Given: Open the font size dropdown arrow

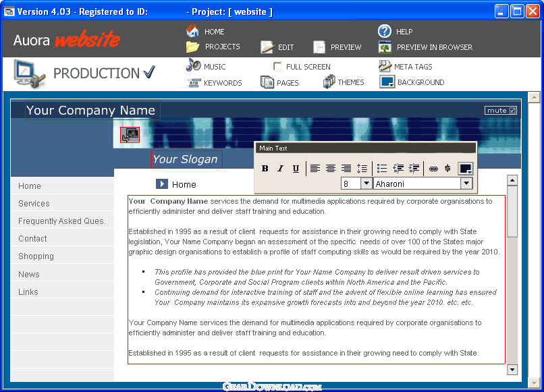Looking at the screenshot, I should click(366, 183).
